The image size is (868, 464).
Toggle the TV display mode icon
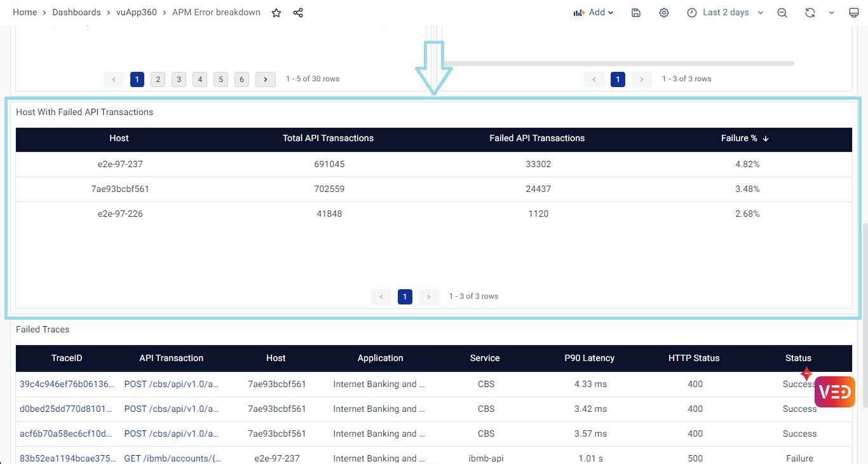(x=854, y=13)
